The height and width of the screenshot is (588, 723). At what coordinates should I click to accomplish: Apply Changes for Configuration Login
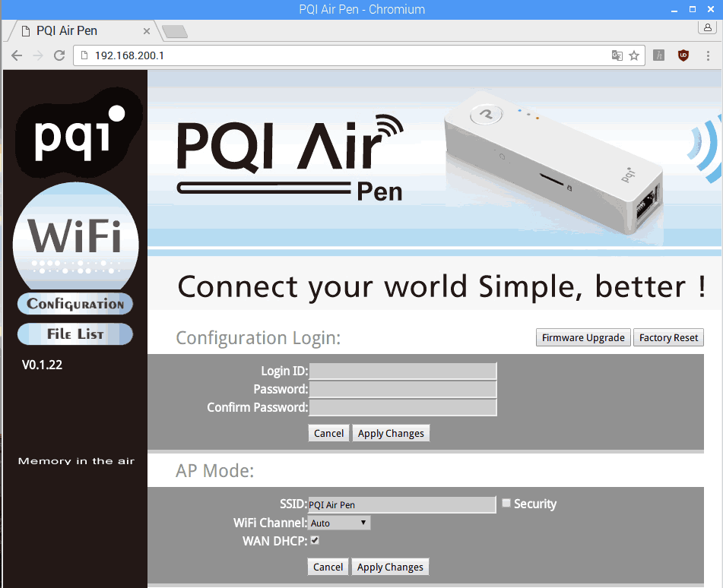[x=391, y=433]
